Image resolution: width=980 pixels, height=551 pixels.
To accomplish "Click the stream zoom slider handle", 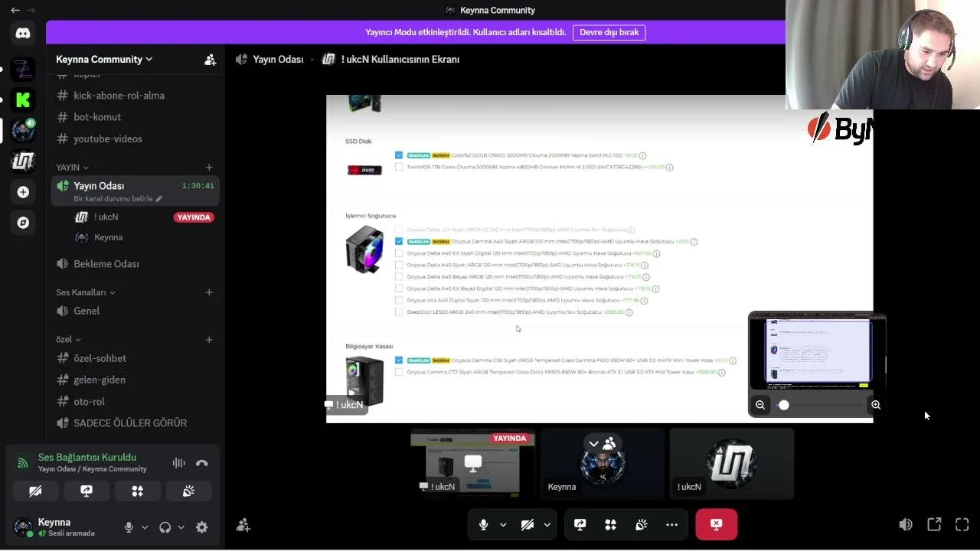I will pyautogui.click(x=783, y=406).
